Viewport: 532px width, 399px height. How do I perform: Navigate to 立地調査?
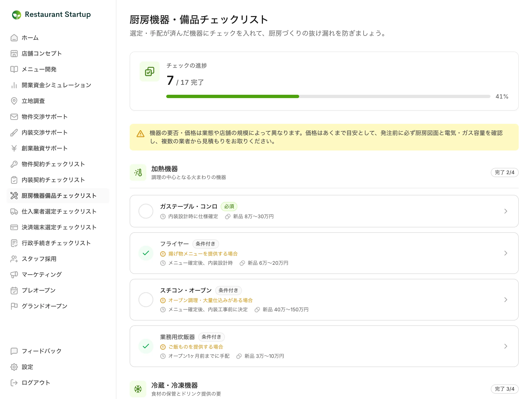58,101
